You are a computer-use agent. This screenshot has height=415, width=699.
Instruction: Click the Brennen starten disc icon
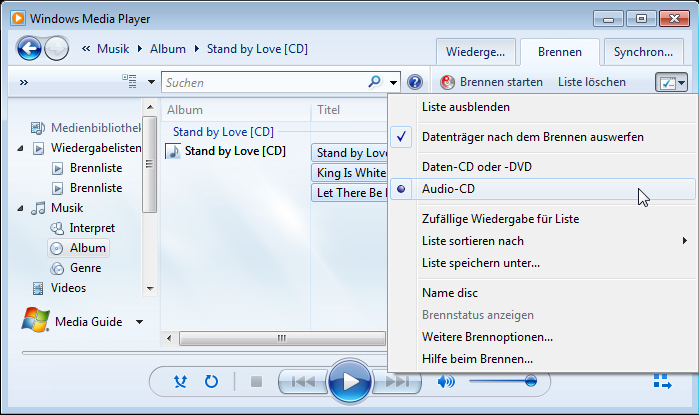pyautogui.click(x=447, y=82)
